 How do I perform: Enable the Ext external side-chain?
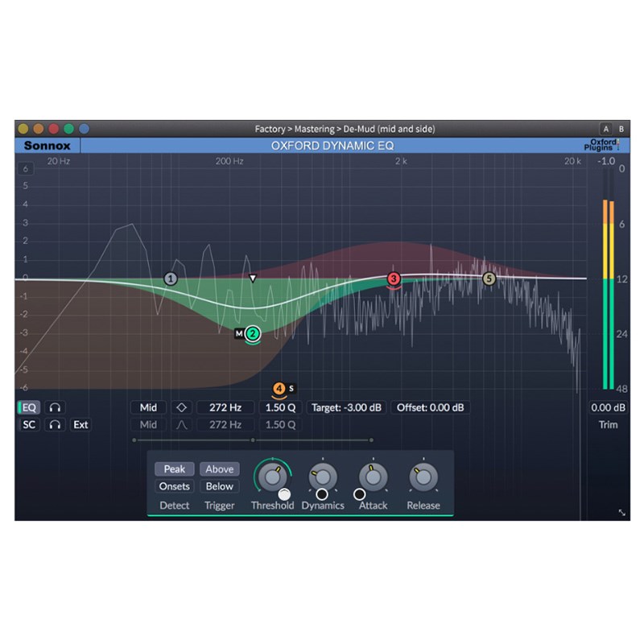tap(80, 424)
